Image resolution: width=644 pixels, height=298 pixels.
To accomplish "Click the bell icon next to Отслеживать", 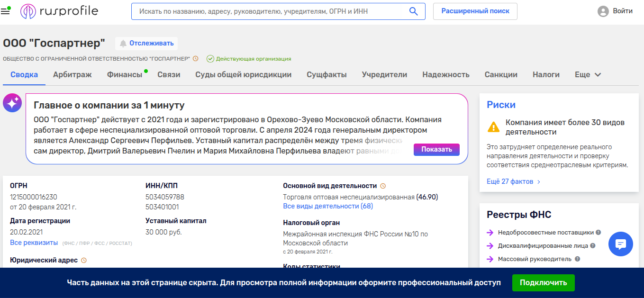I will click(x=123, y=43).
